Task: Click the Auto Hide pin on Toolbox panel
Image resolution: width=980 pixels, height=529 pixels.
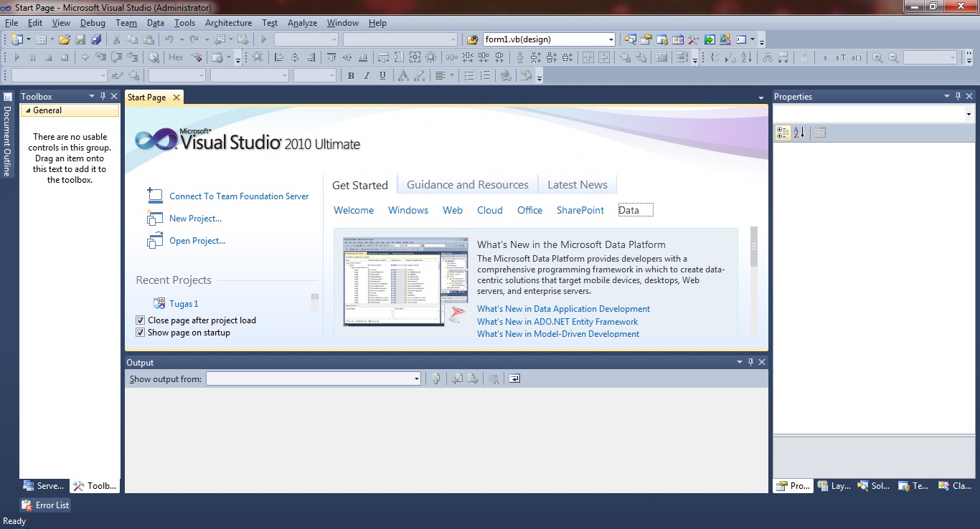Action: pos(103,96)
